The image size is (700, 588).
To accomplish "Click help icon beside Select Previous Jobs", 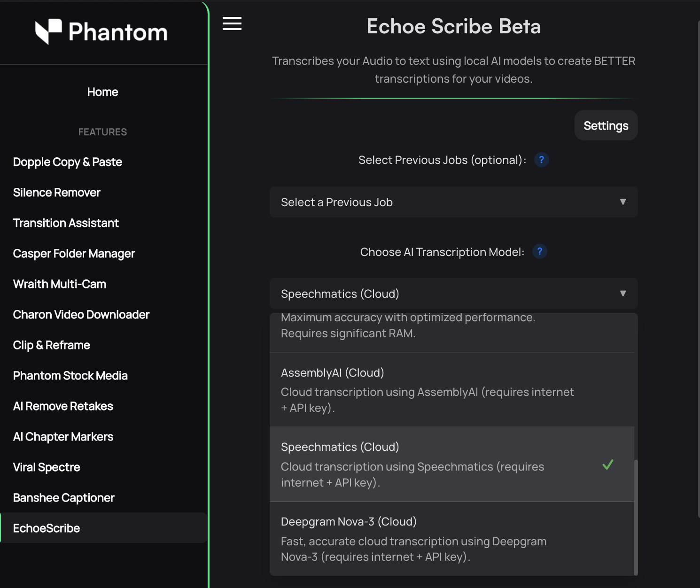I will pos(541,160).
